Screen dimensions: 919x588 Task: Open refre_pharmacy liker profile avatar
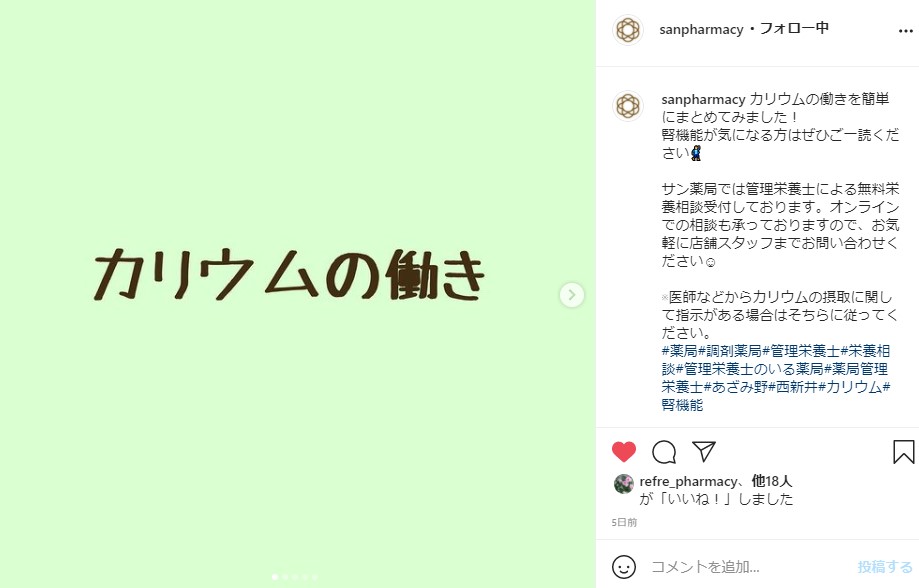coord(624,484)
